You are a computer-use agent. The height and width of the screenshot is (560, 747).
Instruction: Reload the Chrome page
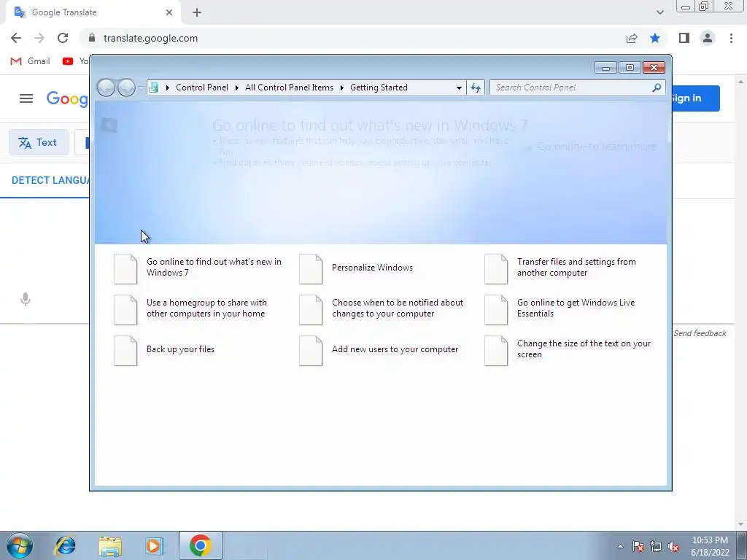[63, 38]
